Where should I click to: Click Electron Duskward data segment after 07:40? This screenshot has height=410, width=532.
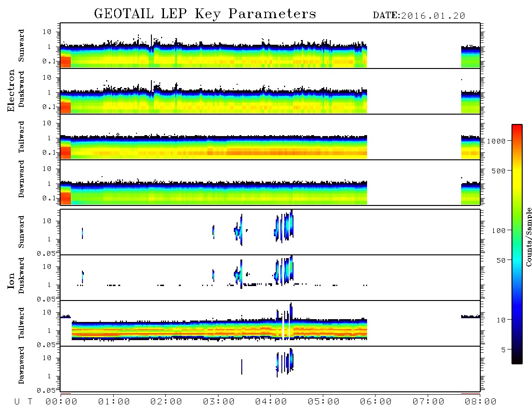471,102
